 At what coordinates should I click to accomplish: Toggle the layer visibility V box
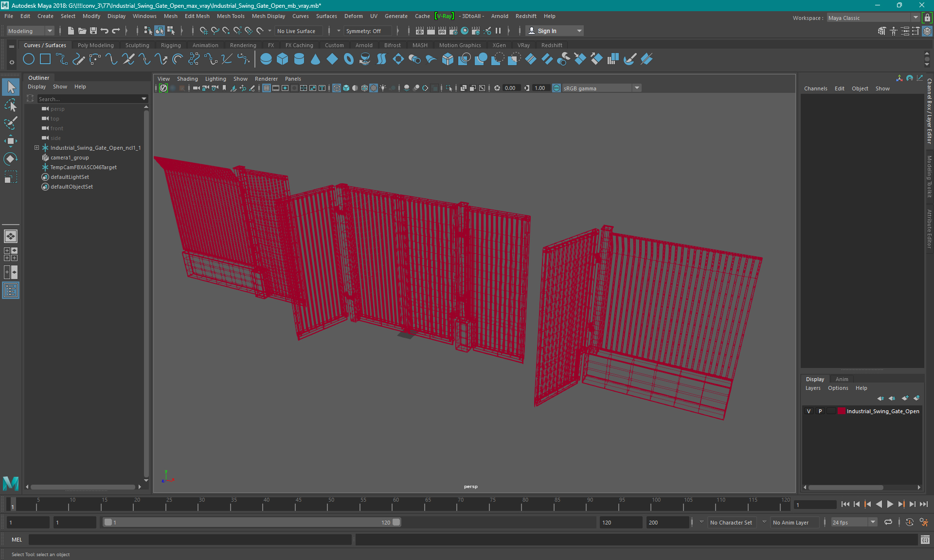pos(809,411)
